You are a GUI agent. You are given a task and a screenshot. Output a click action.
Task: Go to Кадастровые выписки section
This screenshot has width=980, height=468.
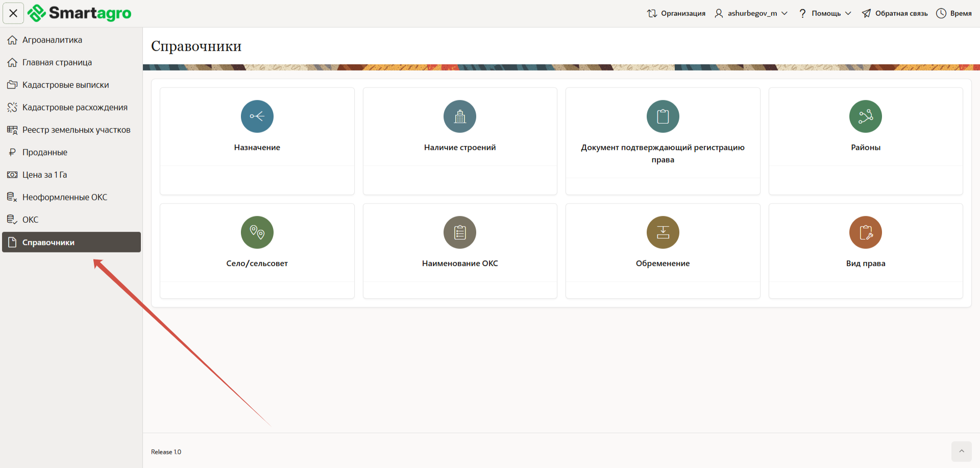click(65, 85)
